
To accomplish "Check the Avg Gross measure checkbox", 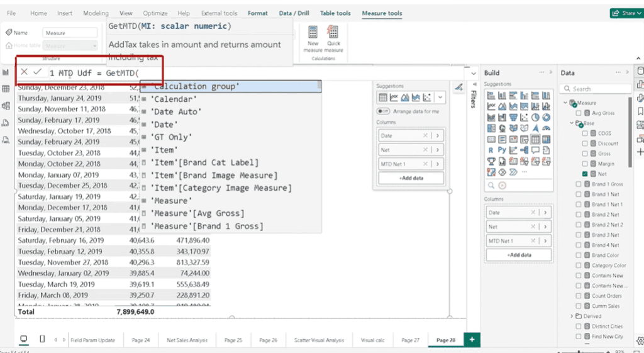I will (579, 113).
